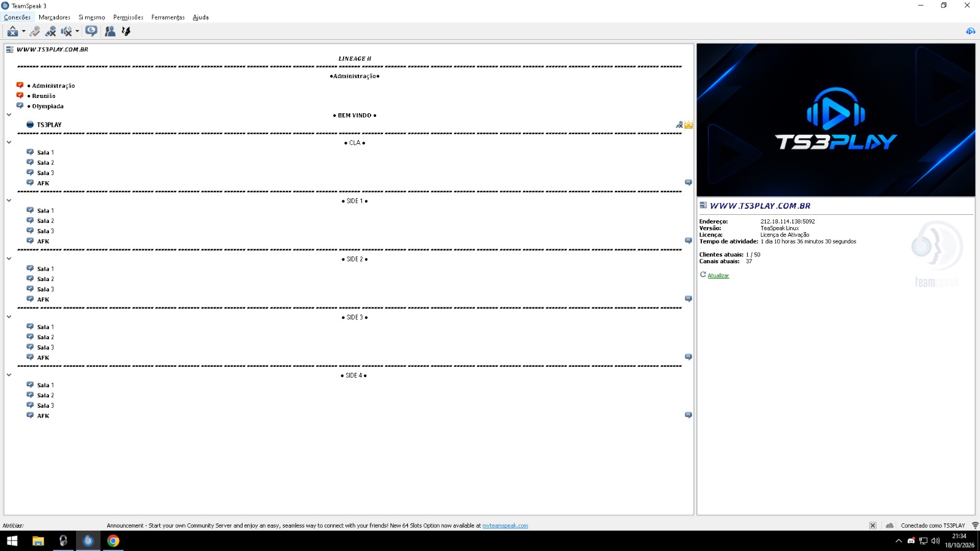The width and height of the screenshot is (980, 551).
Task: Click the crown icon on TS3PLAY row
Action: [688, 125]
